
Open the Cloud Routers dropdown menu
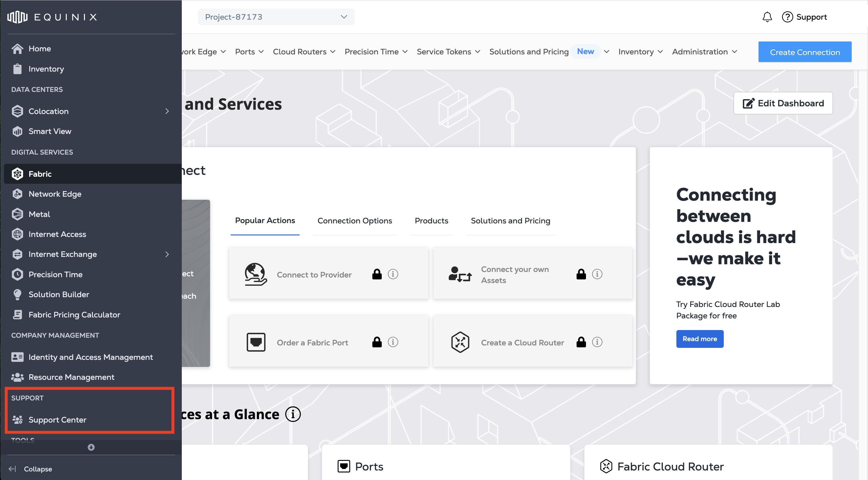[x=304, y=52]
